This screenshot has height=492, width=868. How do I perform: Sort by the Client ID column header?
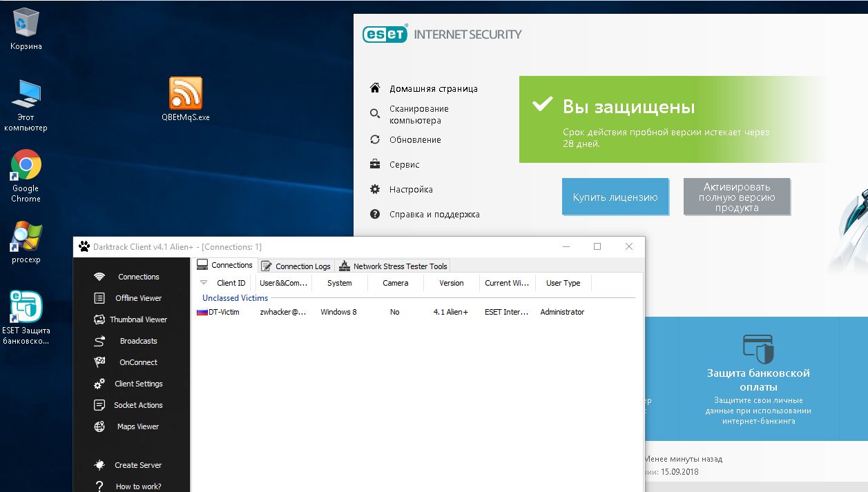pos(231,283)
